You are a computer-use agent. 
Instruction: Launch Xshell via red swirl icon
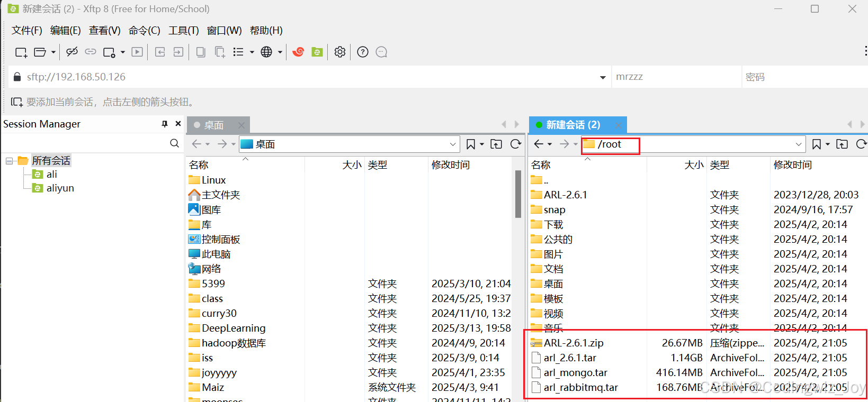point(298,52)
